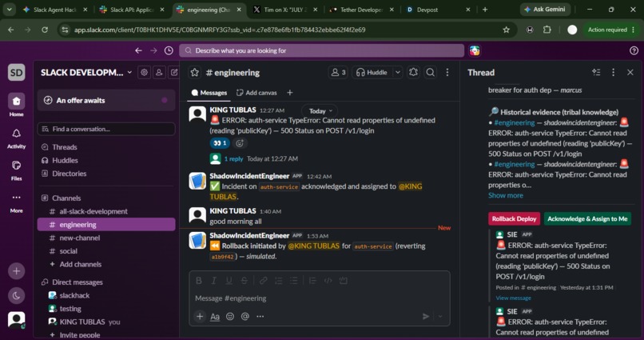Toggle bold formatting in composer

[x=199, y=280]
